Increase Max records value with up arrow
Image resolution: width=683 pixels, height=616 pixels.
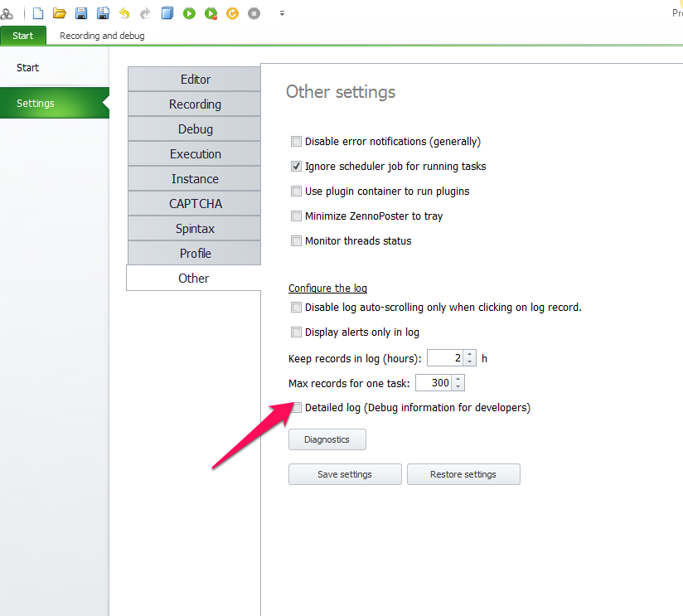pos(458,379)
